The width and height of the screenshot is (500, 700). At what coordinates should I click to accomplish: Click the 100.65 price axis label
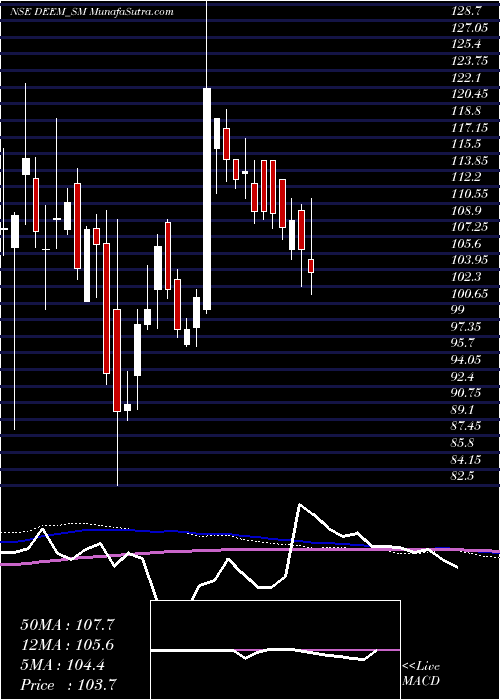469,293
